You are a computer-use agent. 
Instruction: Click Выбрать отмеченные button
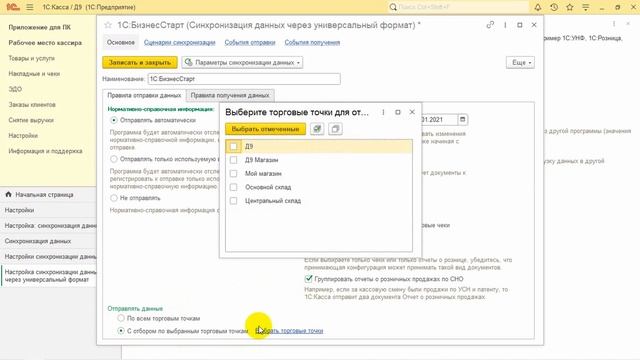coord(265,129)
